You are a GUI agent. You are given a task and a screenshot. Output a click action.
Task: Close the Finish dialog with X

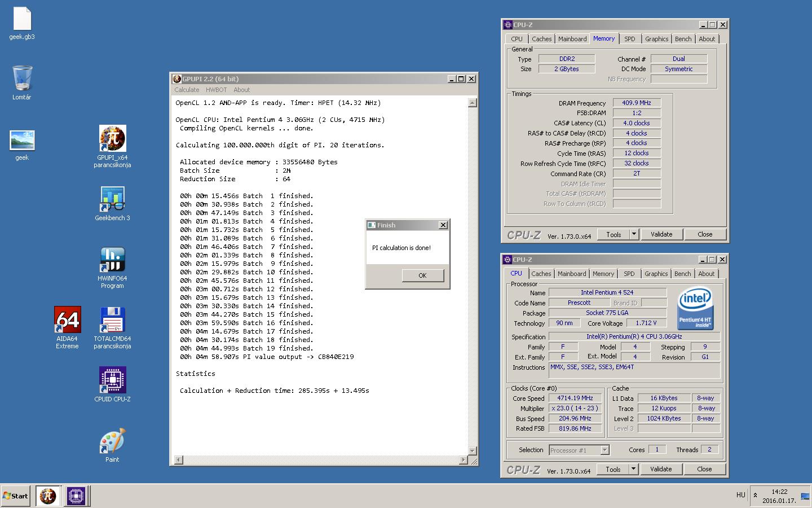[x=443, y=225]
